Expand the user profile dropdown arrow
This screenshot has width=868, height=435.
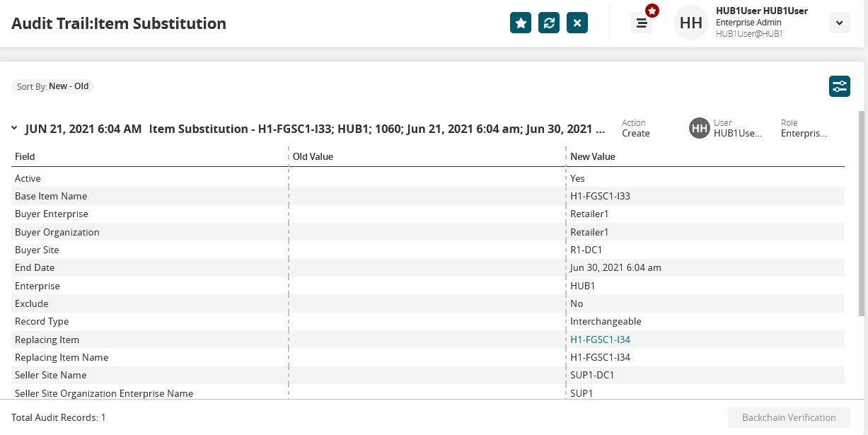pos(839,23)
